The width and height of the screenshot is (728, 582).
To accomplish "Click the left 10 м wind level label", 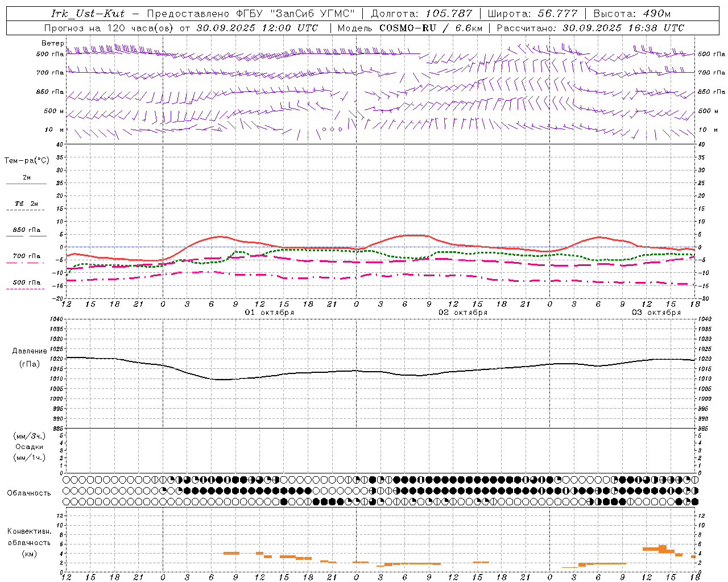I will pyautogui.click(x=54, y=130).
